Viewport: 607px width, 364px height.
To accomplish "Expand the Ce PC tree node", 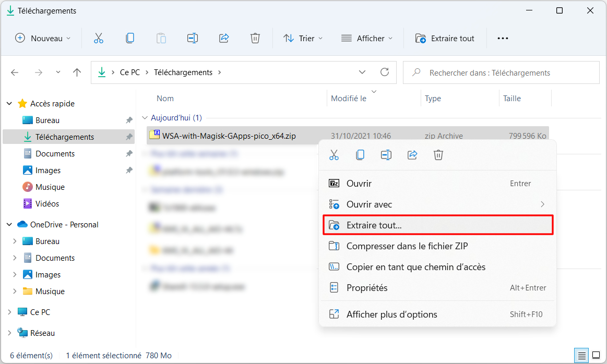I will pos(9,312).
